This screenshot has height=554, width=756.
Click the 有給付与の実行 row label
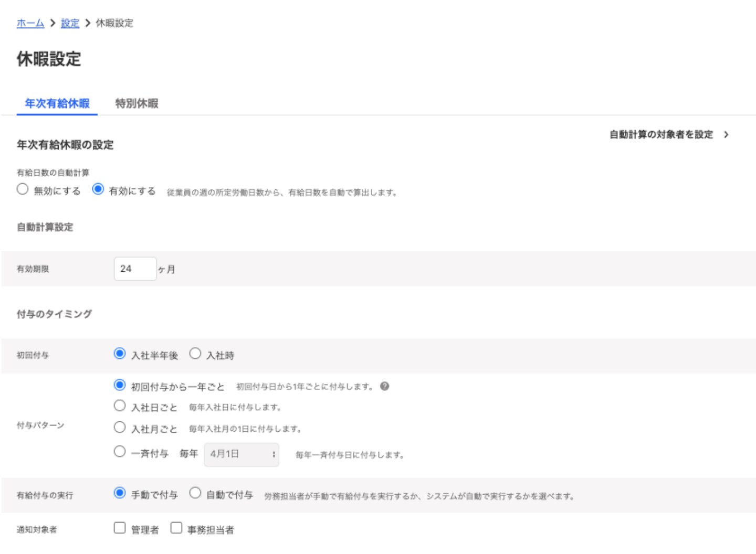tap(45, 495)
